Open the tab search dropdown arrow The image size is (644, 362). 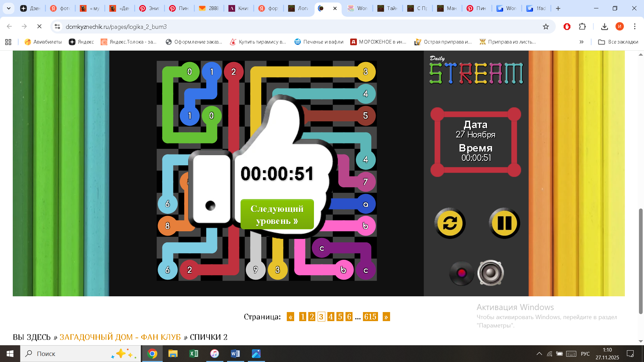[8, 8]
